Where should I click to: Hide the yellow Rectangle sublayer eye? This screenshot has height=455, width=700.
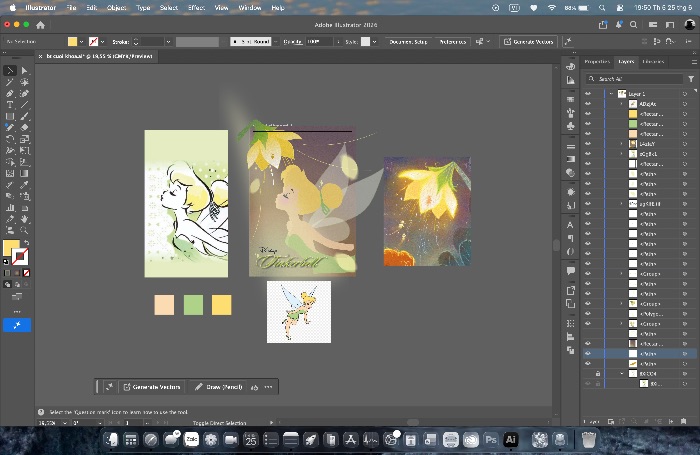pyautogui.click(x=588, y=114)
